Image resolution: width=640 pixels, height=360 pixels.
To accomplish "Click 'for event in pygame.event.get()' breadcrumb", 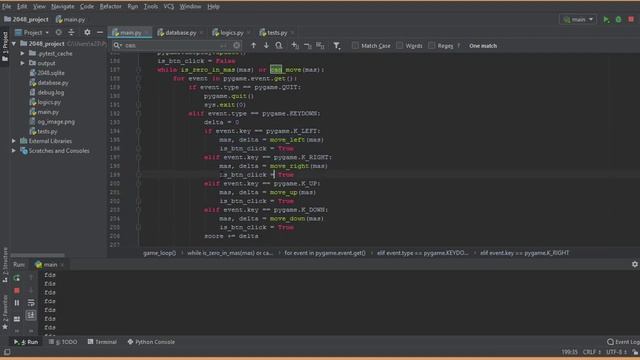I will click(x=325, y=253).
